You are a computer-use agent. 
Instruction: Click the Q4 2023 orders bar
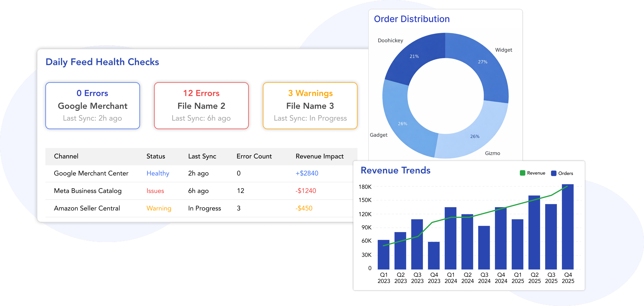pos(434,256)
